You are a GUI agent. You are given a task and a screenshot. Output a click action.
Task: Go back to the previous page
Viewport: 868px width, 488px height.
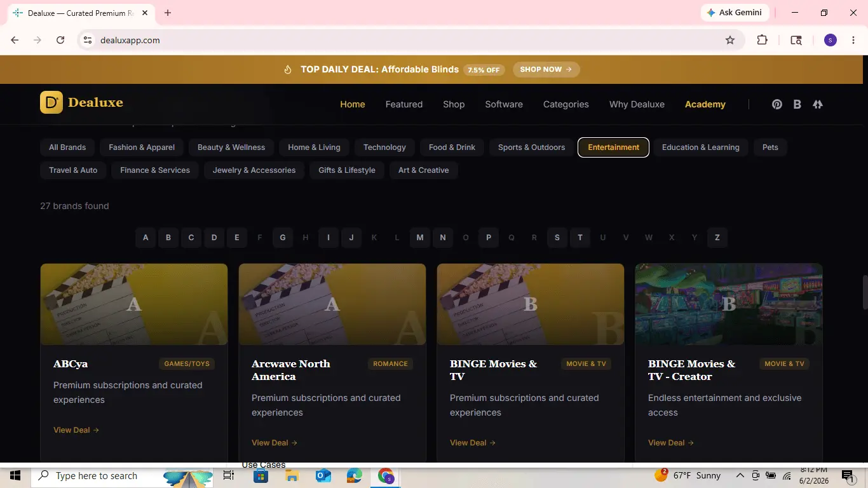(15, 40)
